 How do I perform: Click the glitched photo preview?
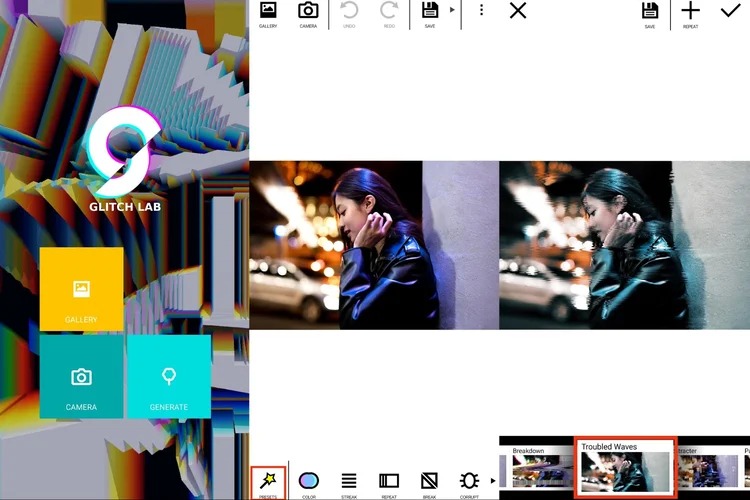pos(624,245)
